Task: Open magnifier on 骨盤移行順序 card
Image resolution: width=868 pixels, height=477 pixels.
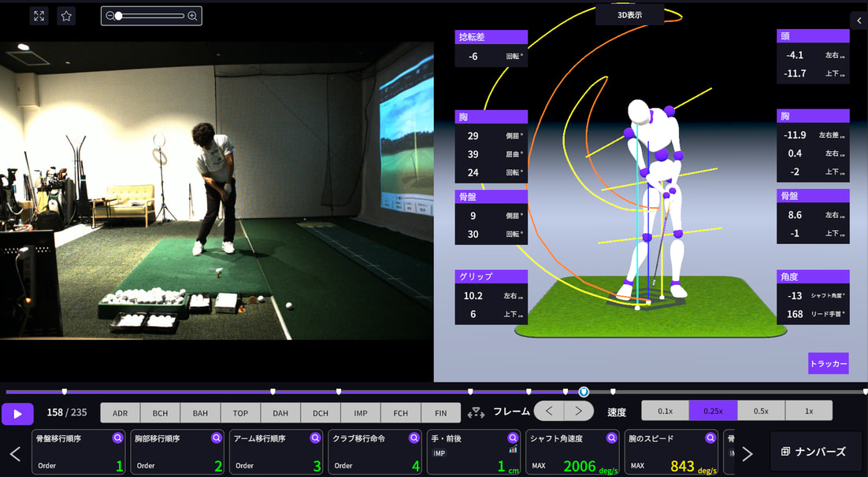Action: tap(117, 438)
